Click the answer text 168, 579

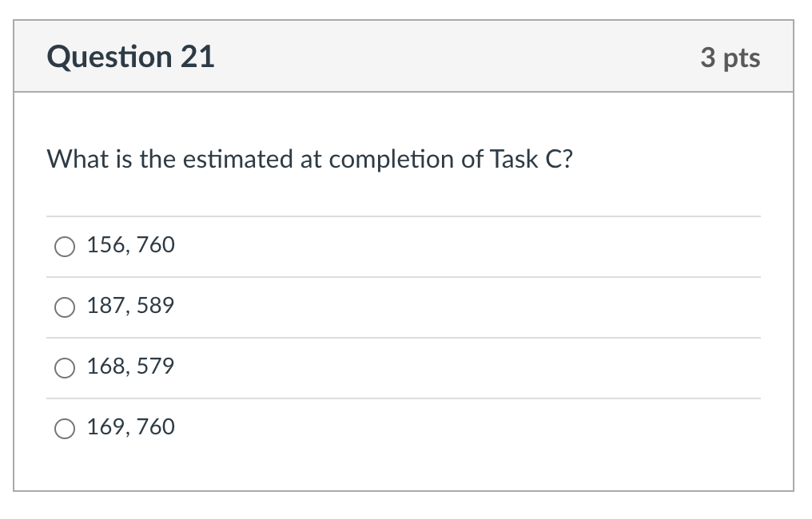point(130,366)
